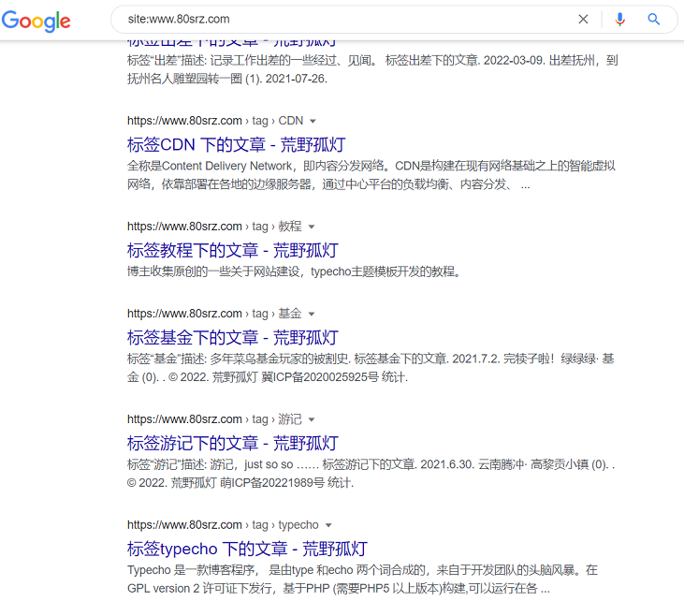684x616 pixels.
Task: Expand dropdown arrow beside tag › 基金 URL
Action: (312, 314)
